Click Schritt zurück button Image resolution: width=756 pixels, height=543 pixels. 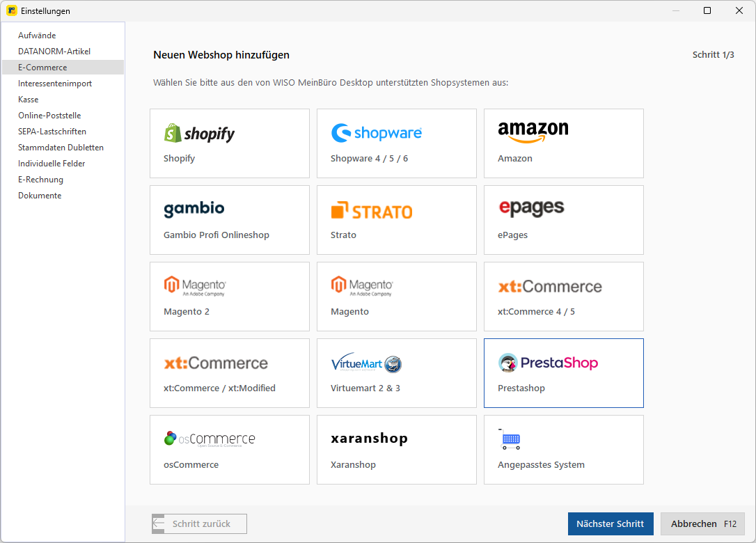point(199,524)
